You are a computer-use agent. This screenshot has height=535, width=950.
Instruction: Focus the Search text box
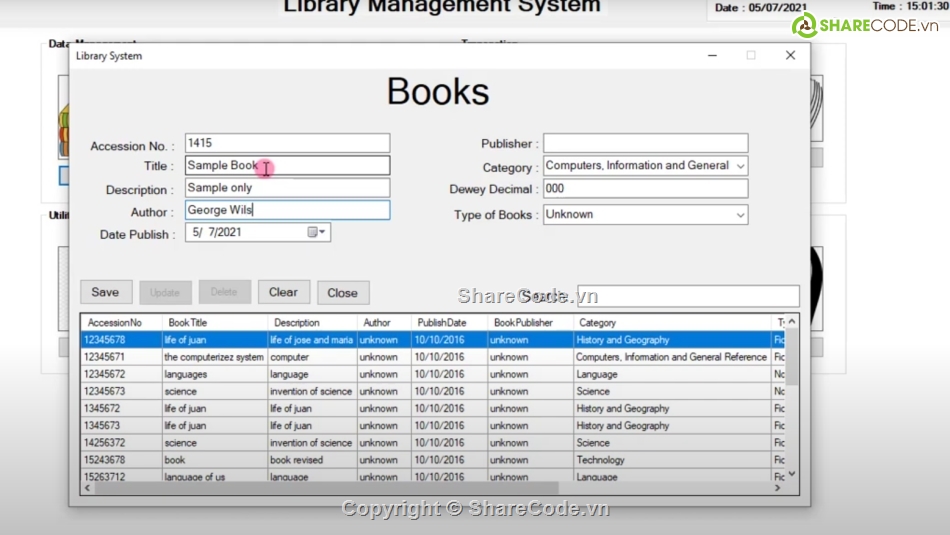click(688, 296)
